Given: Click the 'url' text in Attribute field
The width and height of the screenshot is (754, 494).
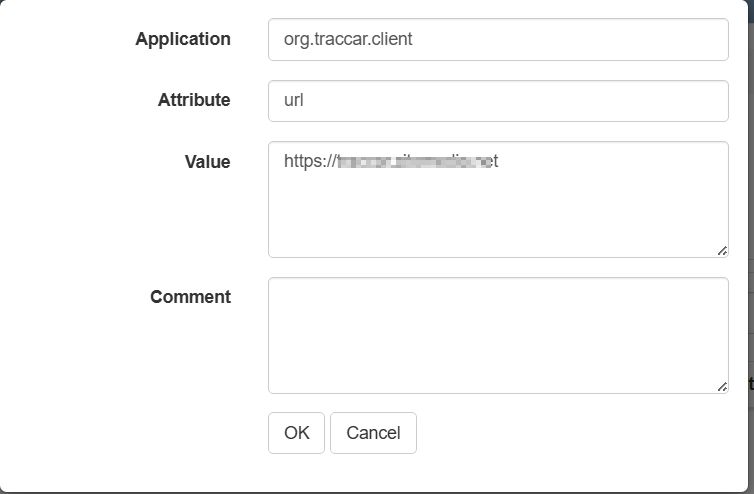Looking at the screenshot, I should [x=293, y=101].
